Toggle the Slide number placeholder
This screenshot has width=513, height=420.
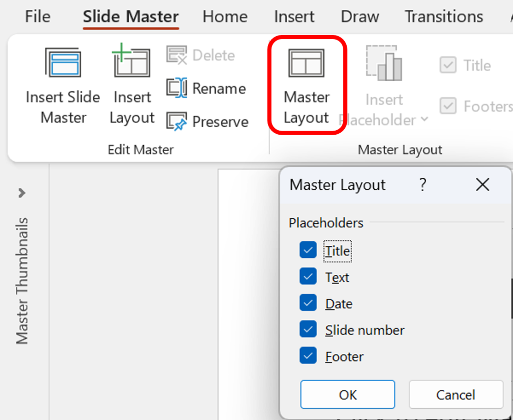coord(308,329)
